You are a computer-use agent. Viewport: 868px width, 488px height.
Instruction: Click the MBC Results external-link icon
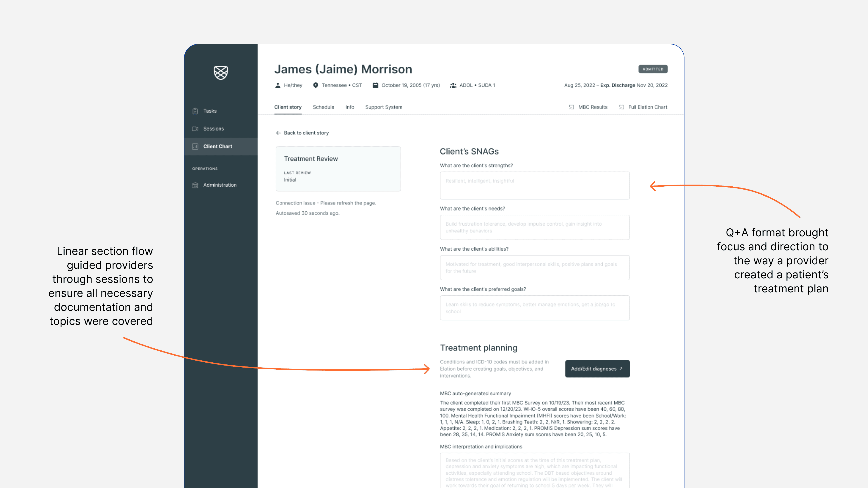tap(571, 107)
